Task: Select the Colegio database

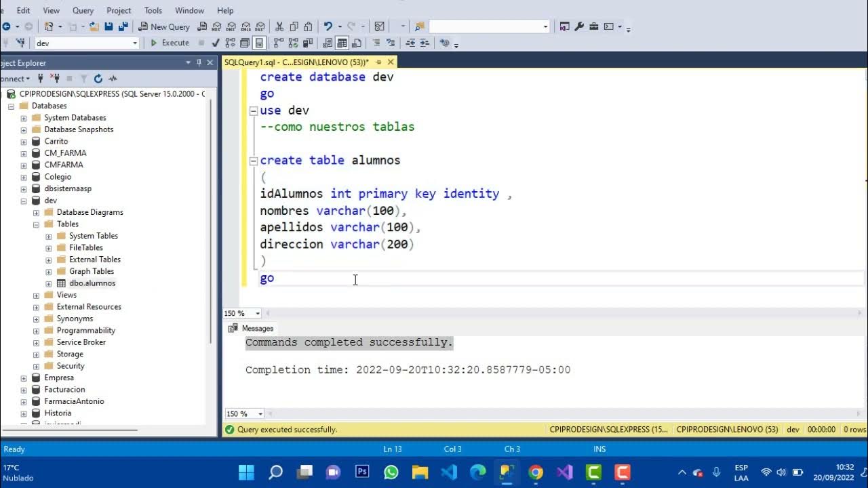Action: click(x=58, y=177)
